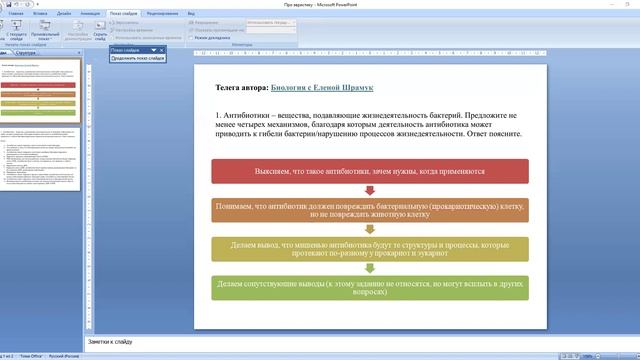
Task: Click the zoom out minus button
Action: coord(597,356)
